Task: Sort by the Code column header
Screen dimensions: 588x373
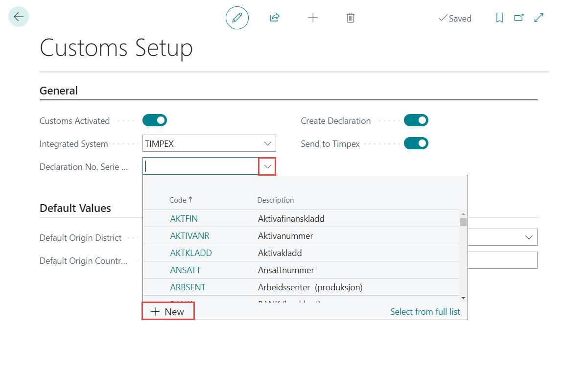Action: point(178,200)
